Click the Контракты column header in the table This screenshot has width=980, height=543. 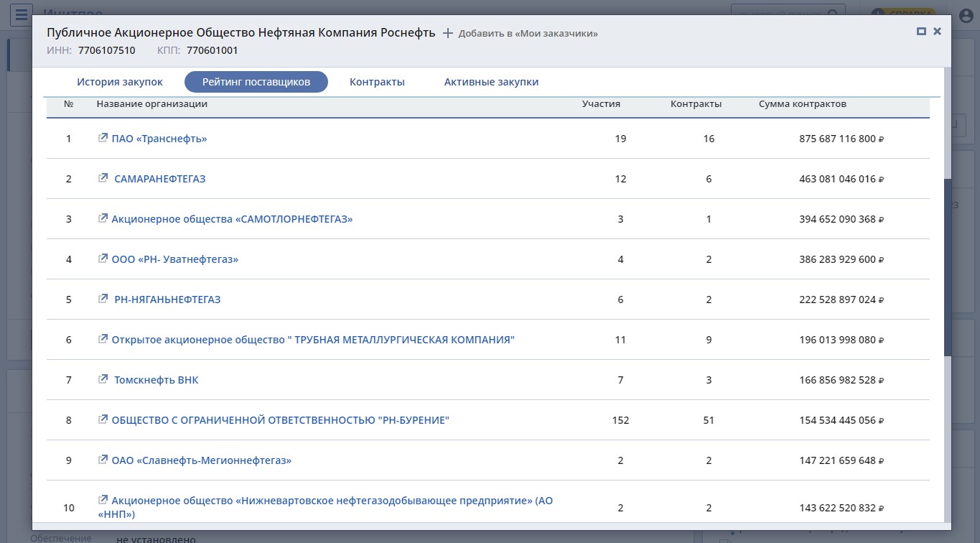pos(696,104)
